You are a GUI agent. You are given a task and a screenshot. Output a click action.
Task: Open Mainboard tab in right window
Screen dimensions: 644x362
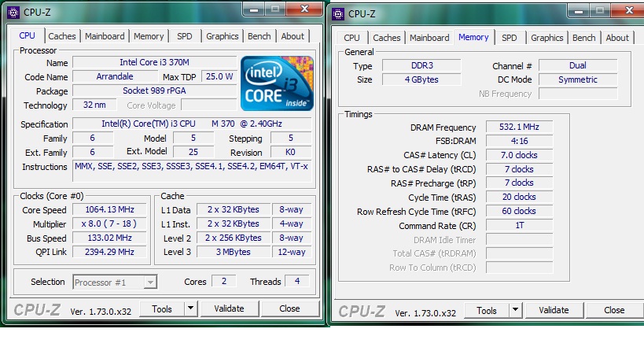pyautogui.click(x=429, y=38)
